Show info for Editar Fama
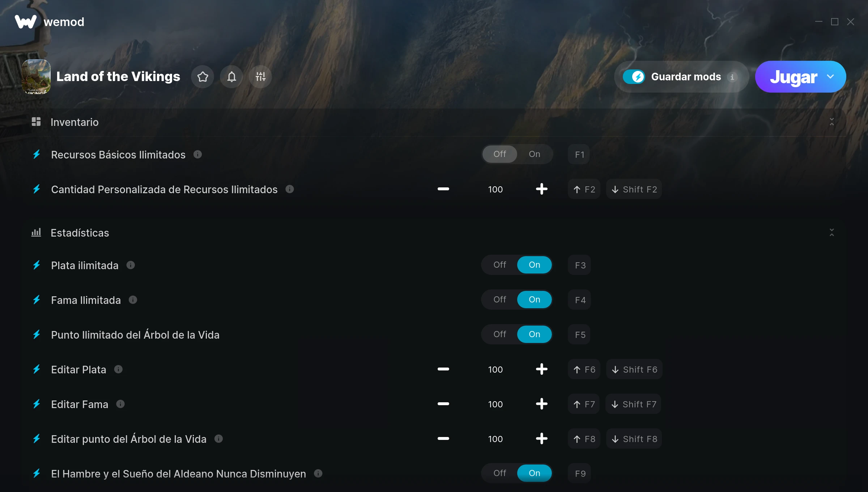868x492 pixels. click(x=120, y=404)
